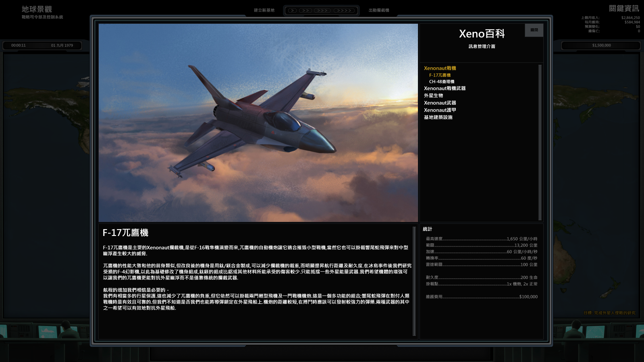
Task: Expand the 外星生物 category
Action: pos(433,96)
